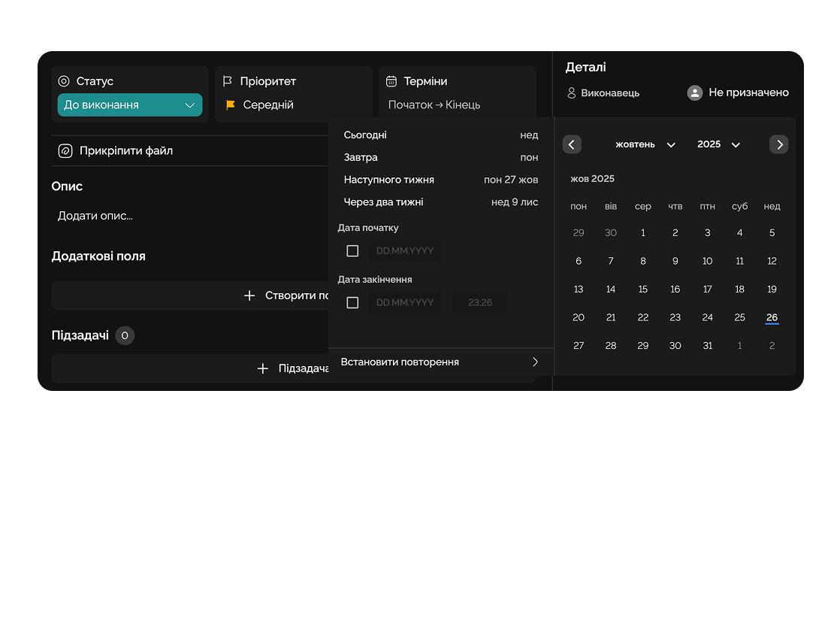840x630 pixels.
Task: Go to previous month in calendar
Action: click(572, 144)
